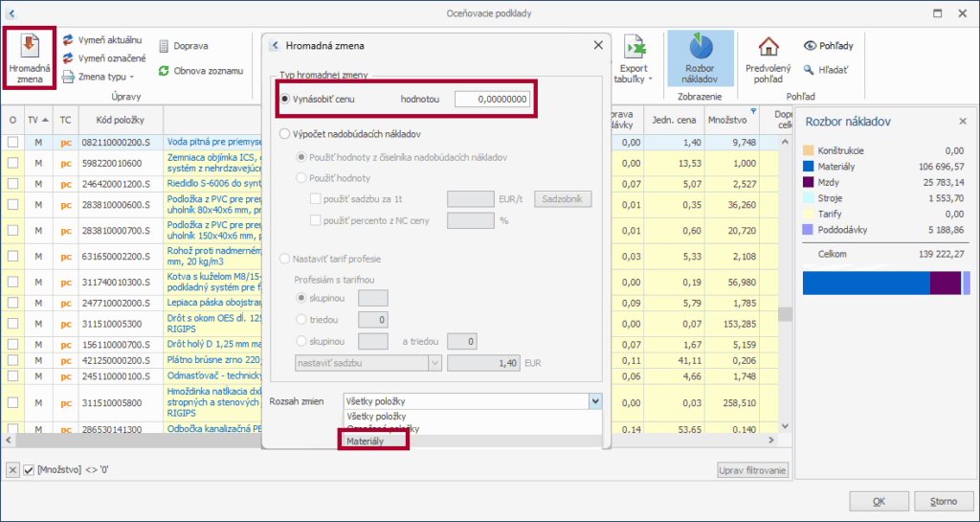Open the Rozsah zmien combo box arrow

point(594,402)
